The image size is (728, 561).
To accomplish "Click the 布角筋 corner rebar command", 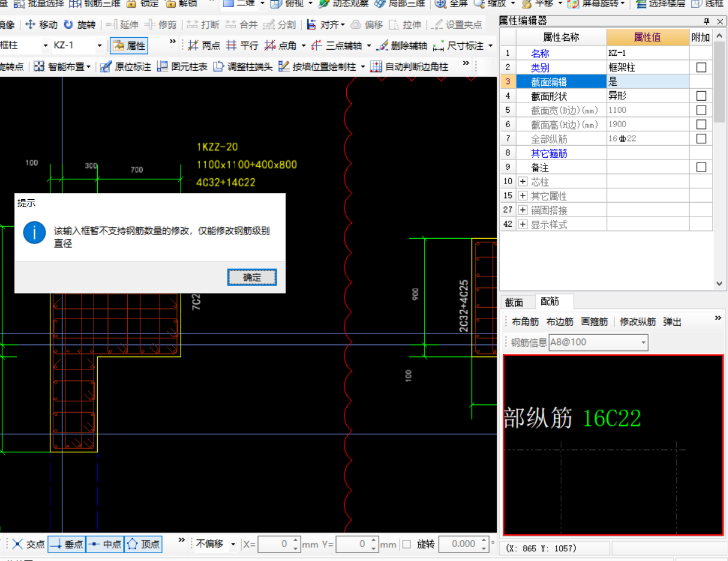I will pyautogui.click(x=525, y=322).
